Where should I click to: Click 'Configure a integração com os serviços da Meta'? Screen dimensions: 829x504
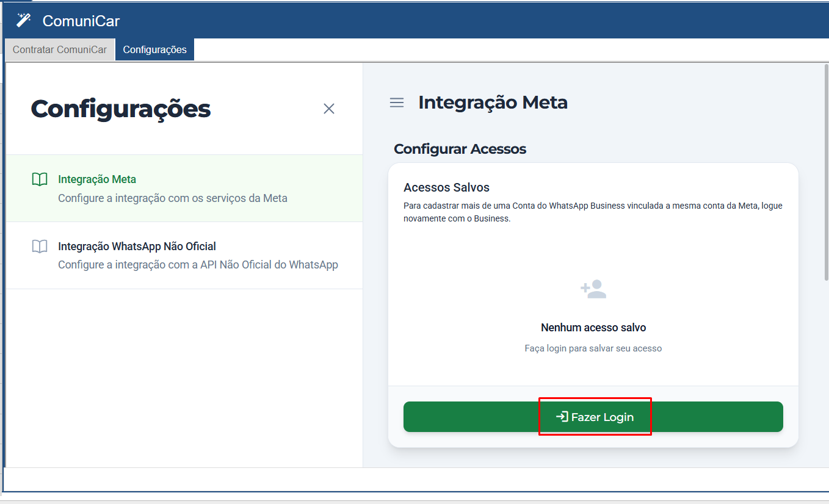tap(173, 198)
